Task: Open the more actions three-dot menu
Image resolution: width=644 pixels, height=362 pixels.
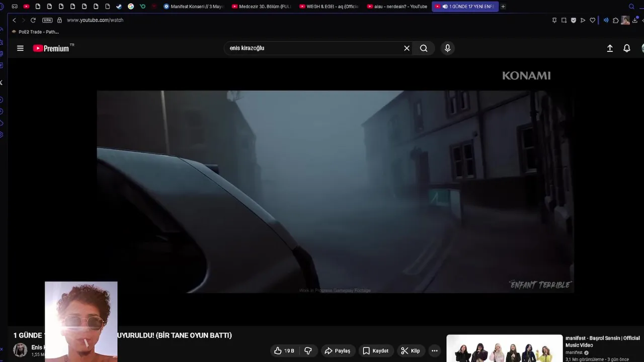Action: pyautogui.click(x=435, y=351)
